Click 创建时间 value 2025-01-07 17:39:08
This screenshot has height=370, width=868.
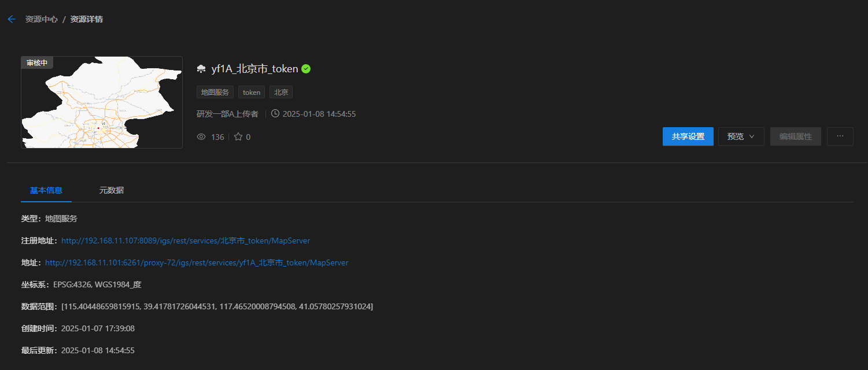point(98,328)
